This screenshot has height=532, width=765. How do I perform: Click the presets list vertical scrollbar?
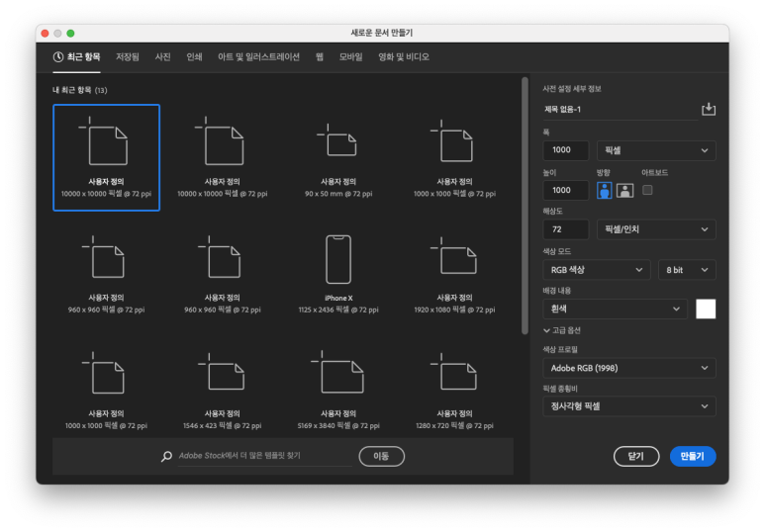(525, 206)
